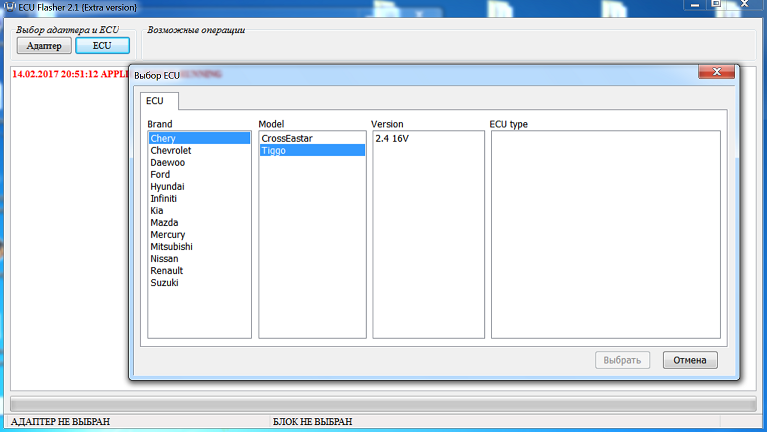This screenshot has height=432, width=767.
Task: Close the Выбор ECU dialog
Action: (x=717, y=72)
